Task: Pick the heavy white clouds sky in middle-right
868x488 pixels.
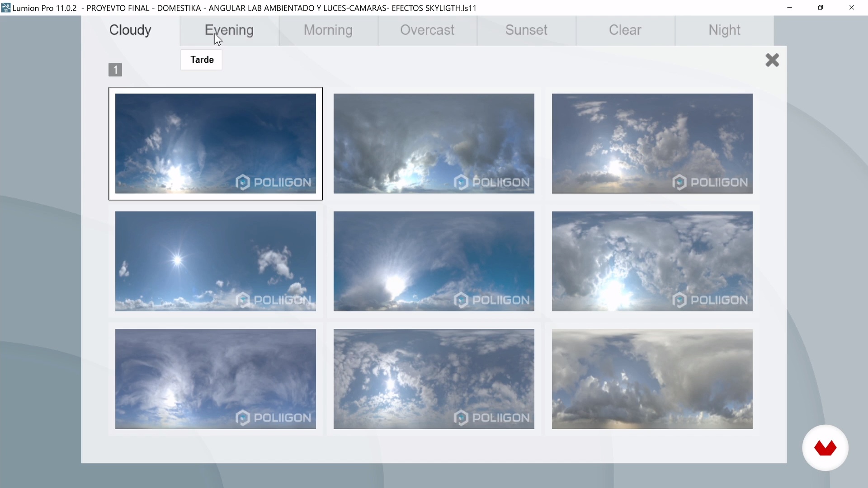Action: coord(652,261)
